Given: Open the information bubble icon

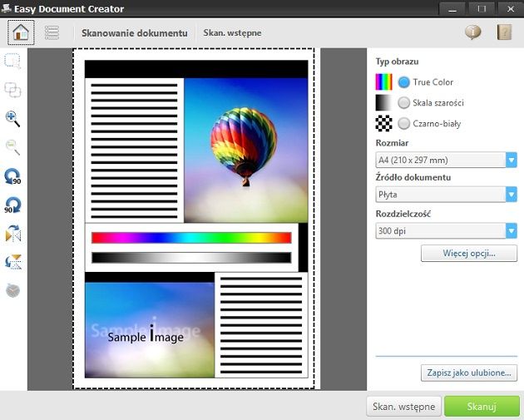Looking at the screenshot, I should pos(473,32).
